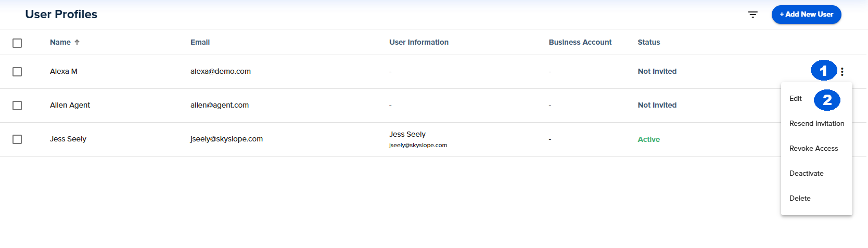Click jseely@skyslope.com in the Email column

coord(226,139)
